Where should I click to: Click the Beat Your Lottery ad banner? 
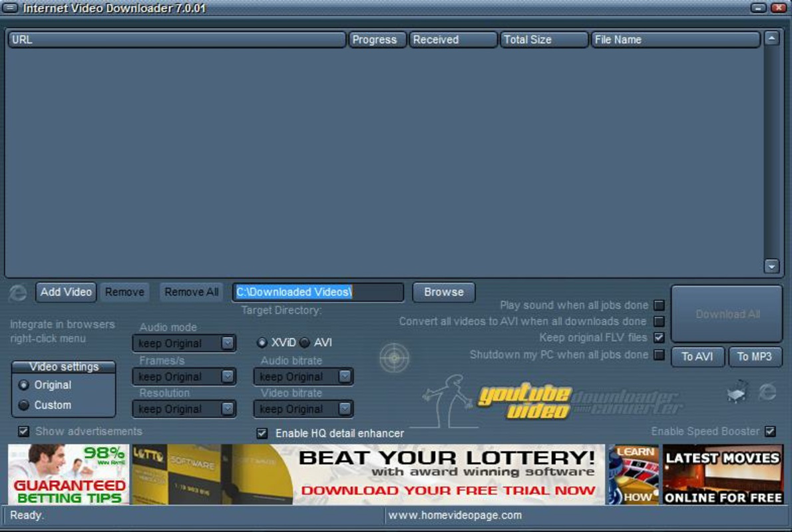pos(368,474)
